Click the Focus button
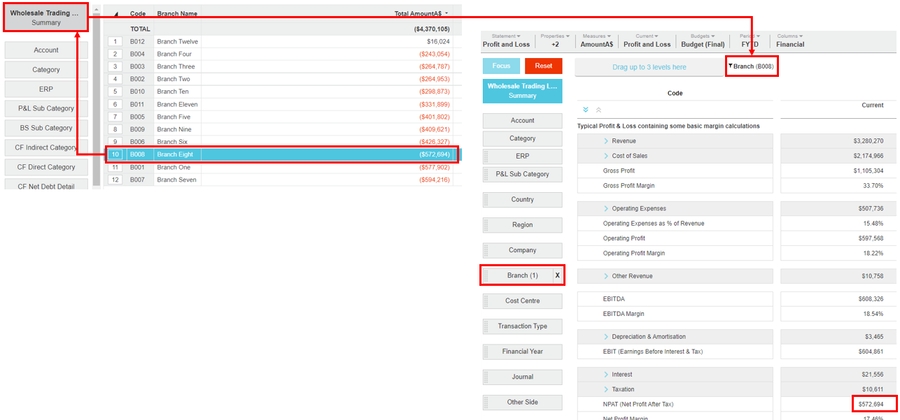900x420 pixels. 501,66
